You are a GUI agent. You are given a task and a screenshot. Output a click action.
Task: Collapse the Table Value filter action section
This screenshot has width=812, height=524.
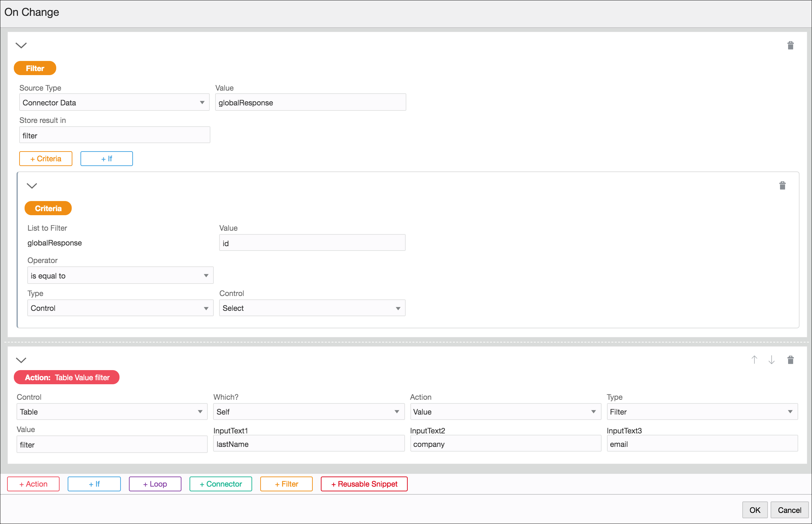click(21, 360)
